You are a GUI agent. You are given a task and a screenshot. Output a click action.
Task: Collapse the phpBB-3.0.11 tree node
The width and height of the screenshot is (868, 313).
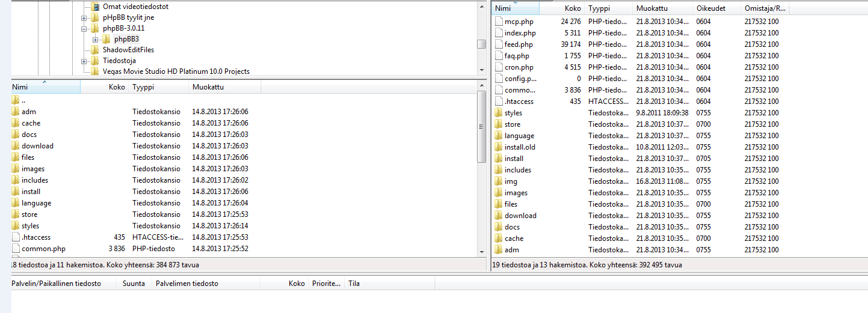[84, 29]
